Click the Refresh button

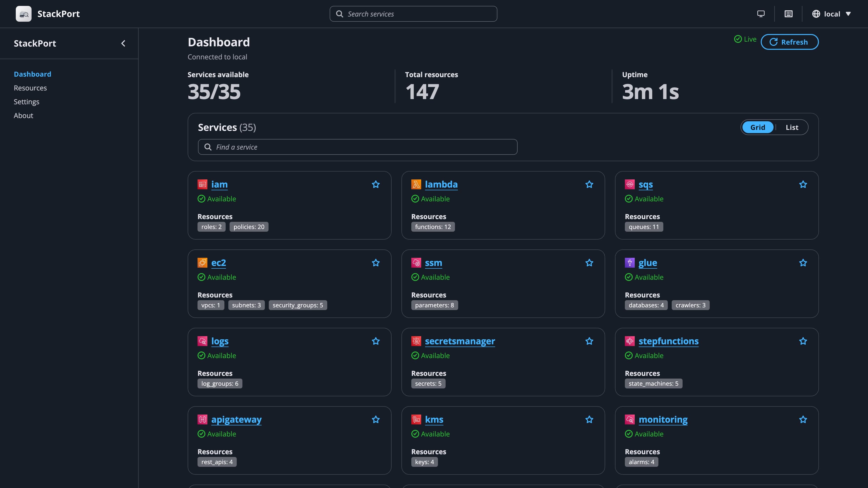pyautogui.click(x=790, y=42)
